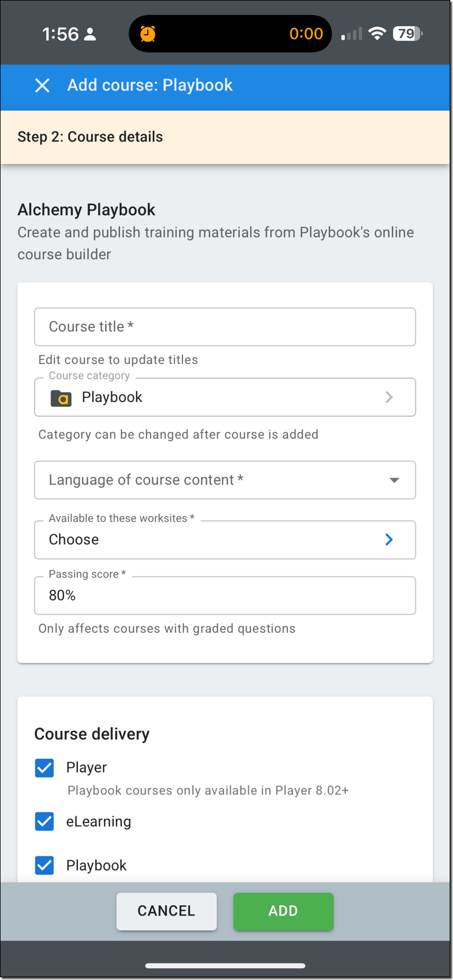Tap the person icon next to time
The height and width of the screenshot is (980, 453).
[x=90, y=34]
